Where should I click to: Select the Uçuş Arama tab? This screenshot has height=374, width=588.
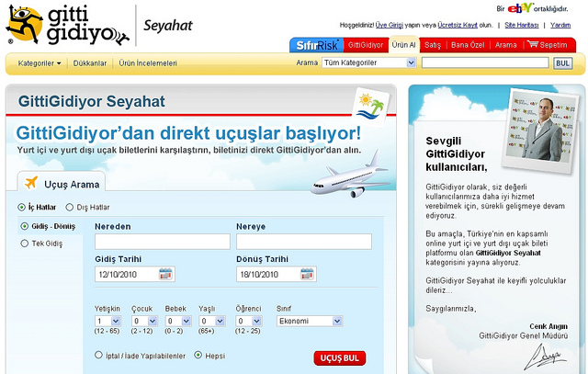[62, 183]
